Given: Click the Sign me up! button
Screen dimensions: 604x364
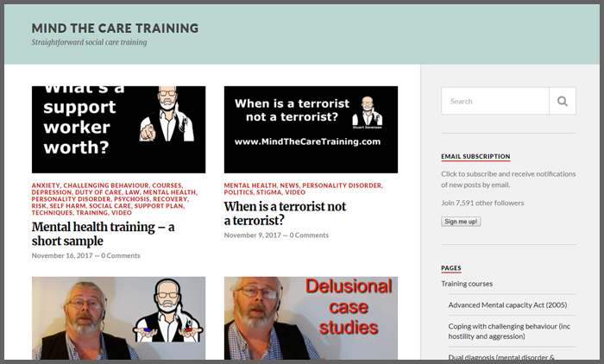Looking at the screenshot, I should tap(461, 222).
